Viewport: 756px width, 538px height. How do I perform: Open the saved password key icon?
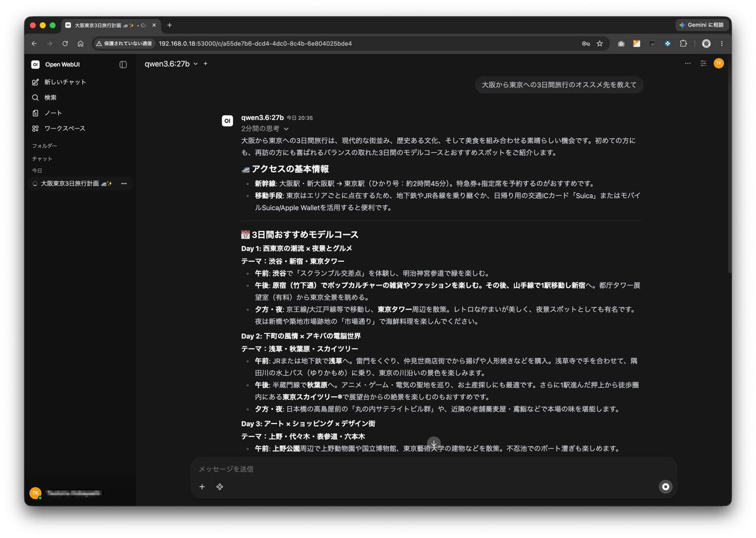click(586, 44)
